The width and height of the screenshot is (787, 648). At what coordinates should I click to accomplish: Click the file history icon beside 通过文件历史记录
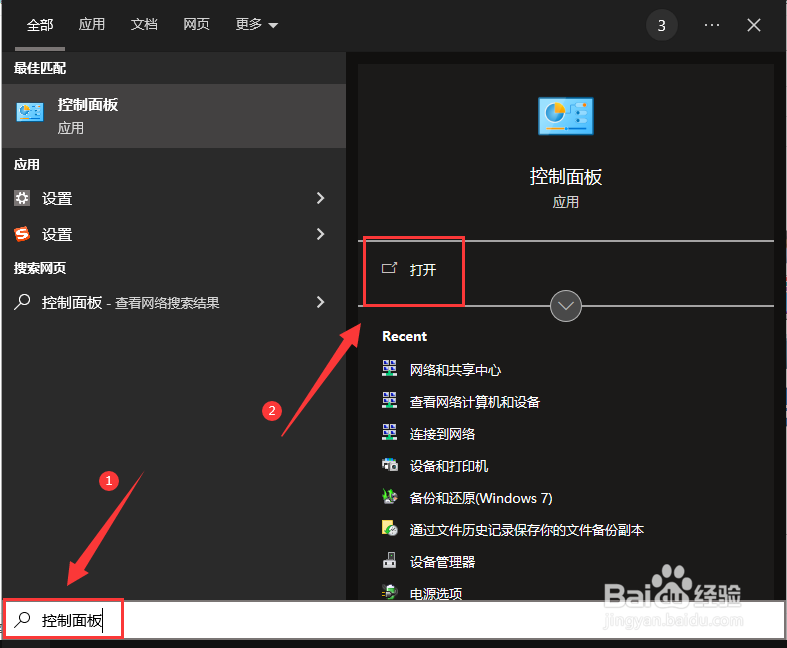pyautogui.click(x=389, y=529)
